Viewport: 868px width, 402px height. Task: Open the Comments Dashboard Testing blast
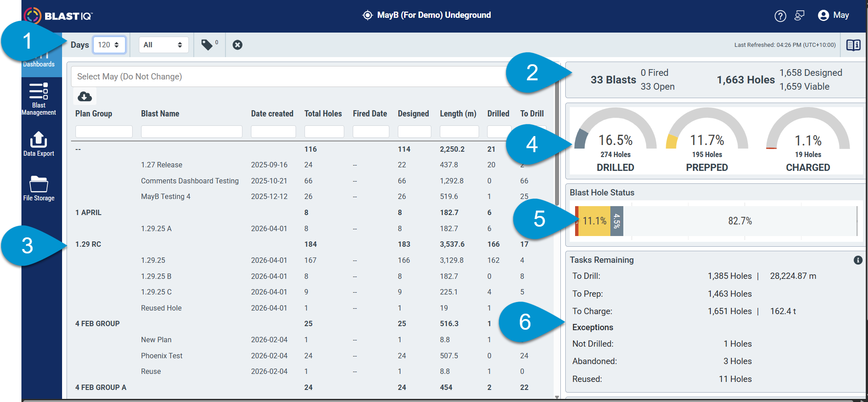pyautogui.click(x=190, y=181)
